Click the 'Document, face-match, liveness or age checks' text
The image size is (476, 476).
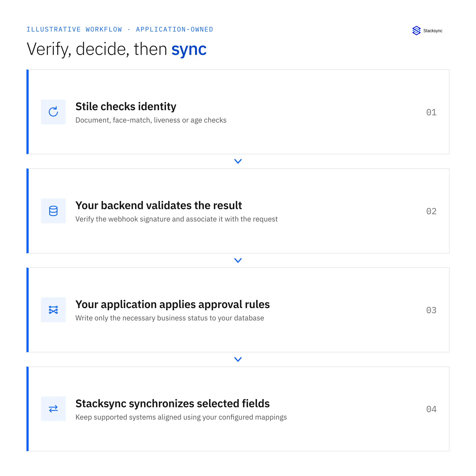[151, 120]
